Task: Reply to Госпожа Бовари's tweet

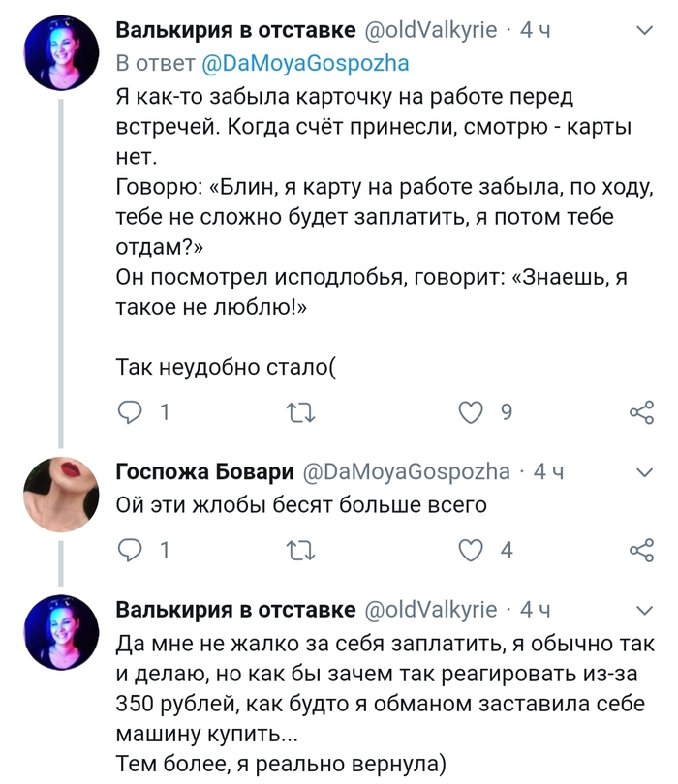Action: pos(129,551)
